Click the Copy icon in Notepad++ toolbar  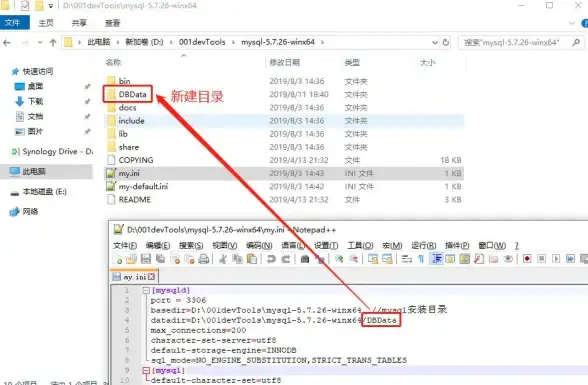click(x=237, y=259)
